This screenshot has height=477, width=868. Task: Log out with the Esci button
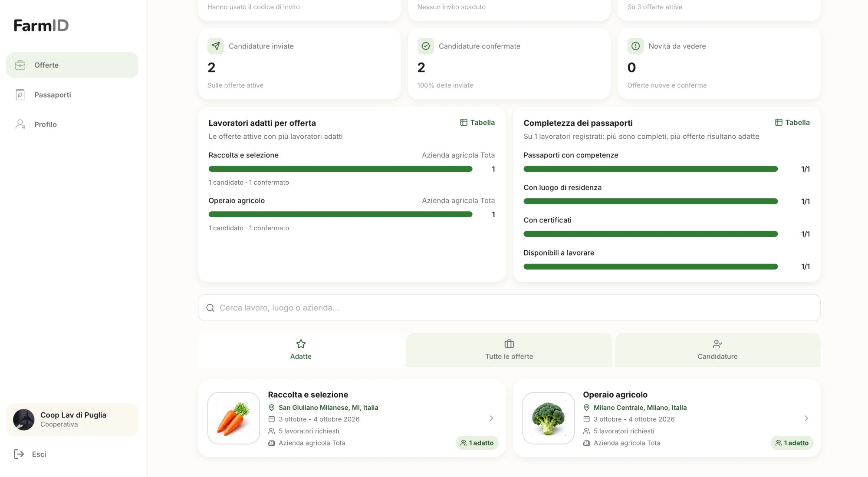30,454
